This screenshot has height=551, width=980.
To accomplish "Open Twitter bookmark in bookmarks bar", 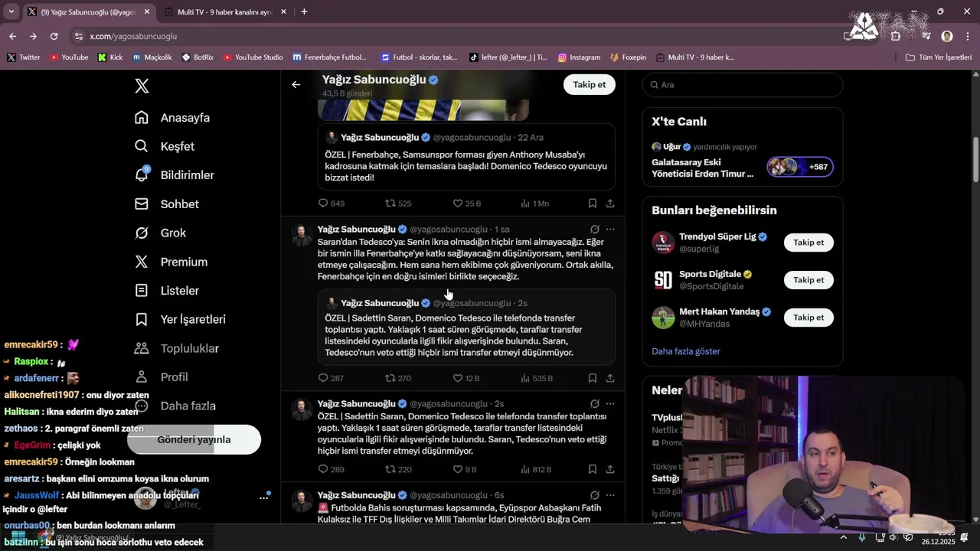I will (23, 57).
